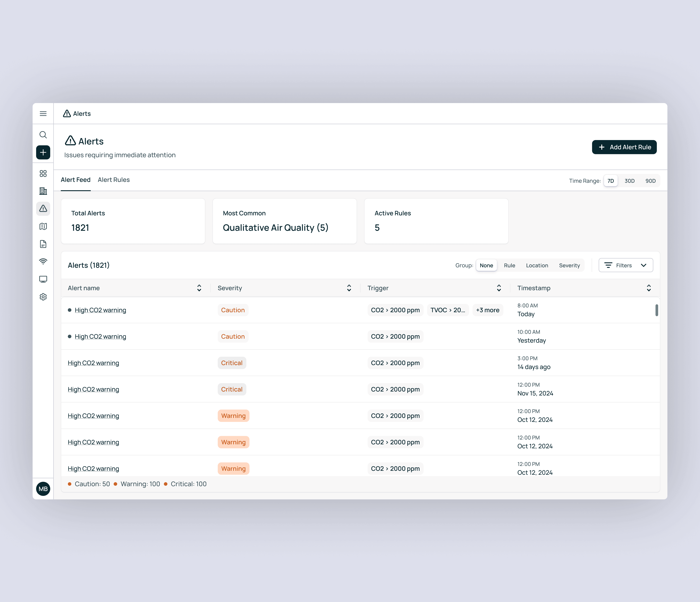The image size is (700, 602).
Task: Click the hamburger menu icon
Action: pos(43,113)
